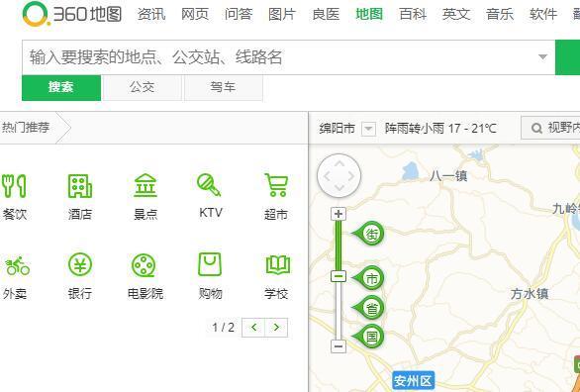Image resolution: width=580 pixels, height=392 pixels.
Task: Open 资讯 in the top navigation
Action: tap(151, 15)
